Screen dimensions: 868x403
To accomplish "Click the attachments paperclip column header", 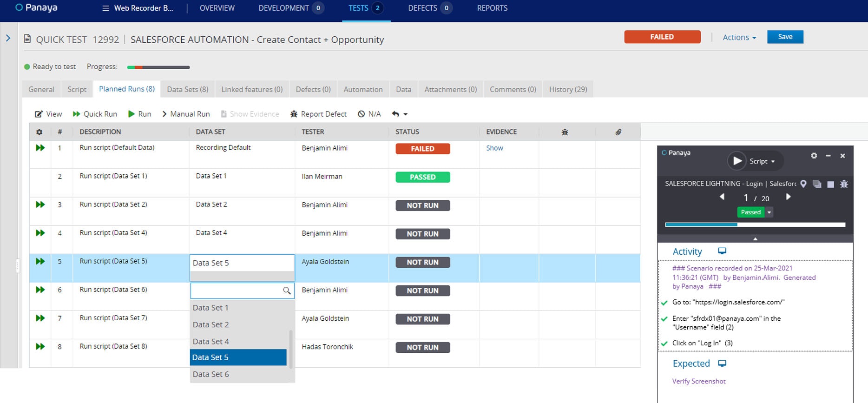I will pos(618,132).
